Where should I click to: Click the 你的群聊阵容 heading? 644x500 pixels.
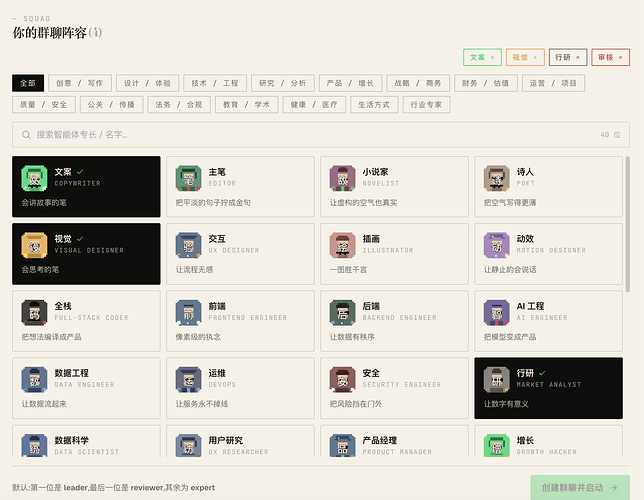pyautogui.click(x=49, y=32)
